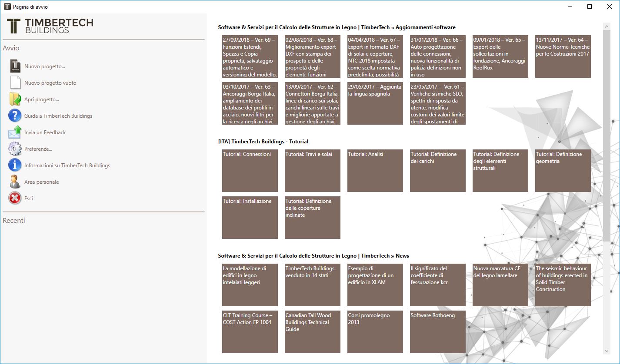The image size is (620, 364).
Task: Open Canadian Tall Wood Buildings Guide tile
Action: click(313, 332)
